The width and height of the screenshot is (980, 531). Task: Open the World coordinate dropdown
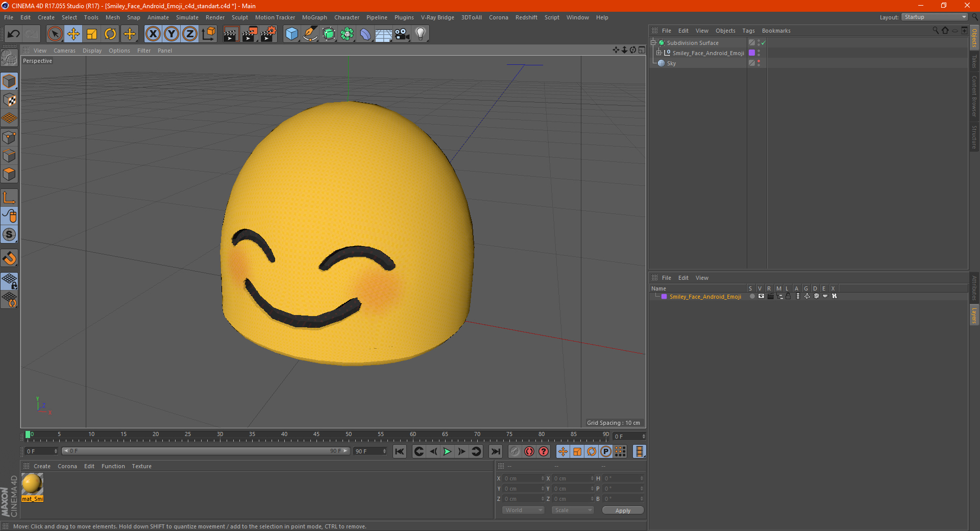coord(523,510)
